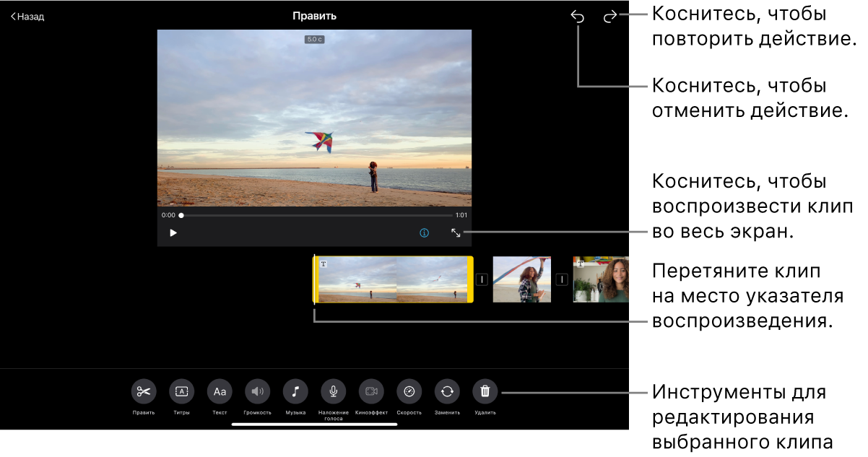The width and height of the screenshot is (868, 457).
Task: Go back using the Назад button
Action: coord(27,17)
